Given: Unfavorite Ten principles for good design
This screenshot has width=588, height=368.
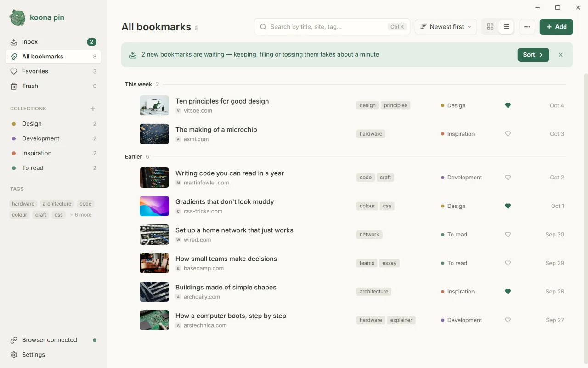Looking at the screenshot, I should pos(508,105).
